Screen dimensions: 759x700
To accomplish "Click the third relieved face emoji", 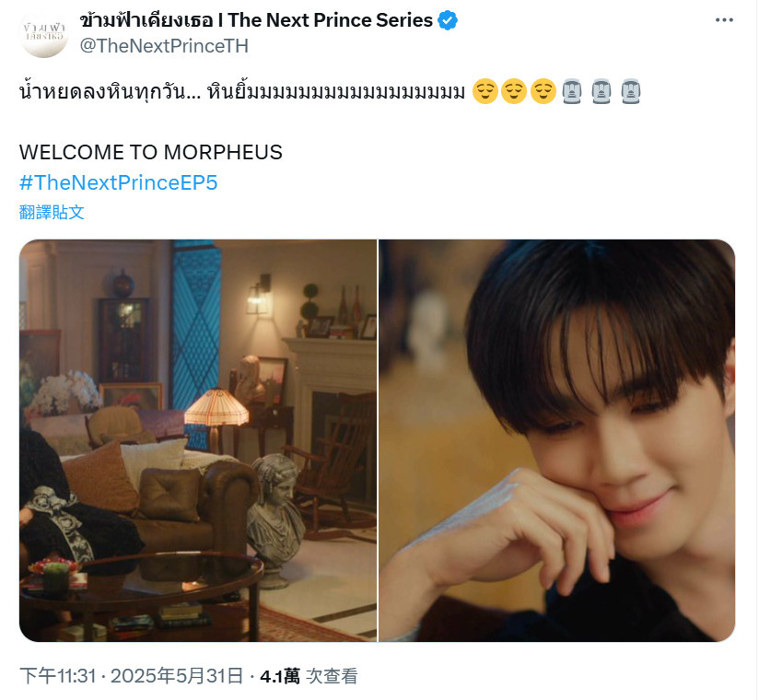I will [x=543, y=91].
